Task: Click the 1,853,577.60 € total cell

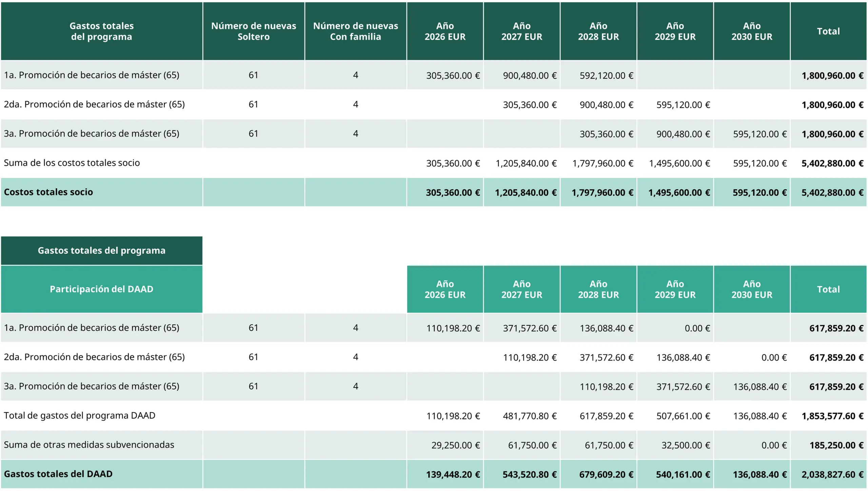Action: point(832,416)
